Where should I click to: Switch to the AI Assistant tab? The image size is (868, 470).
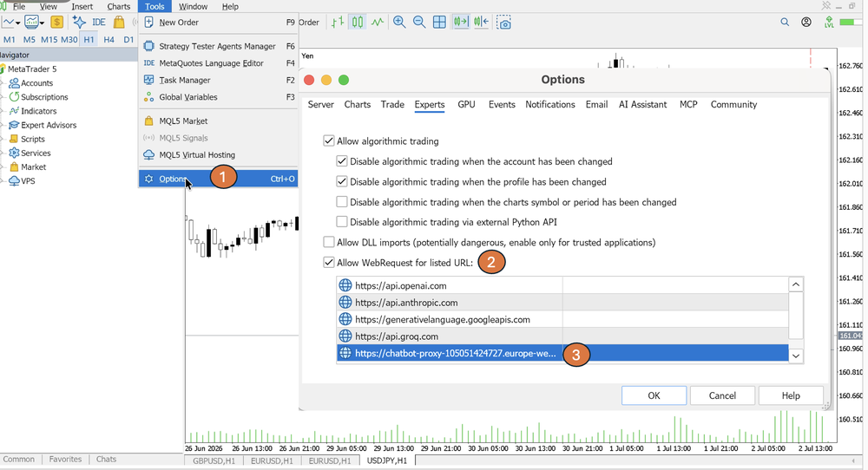coord(642,105)
